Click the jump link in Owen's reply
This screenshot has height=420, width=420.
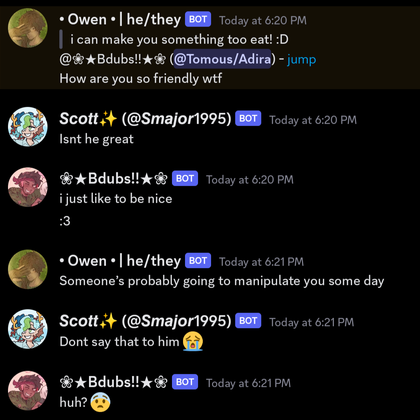coord(301,60)
